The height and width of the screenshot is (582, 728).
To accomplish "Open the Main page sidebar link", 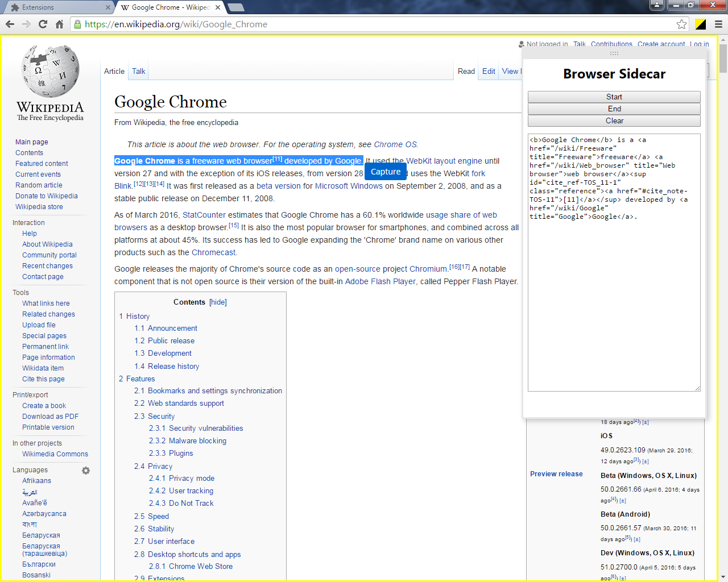I will click(32, 142).
